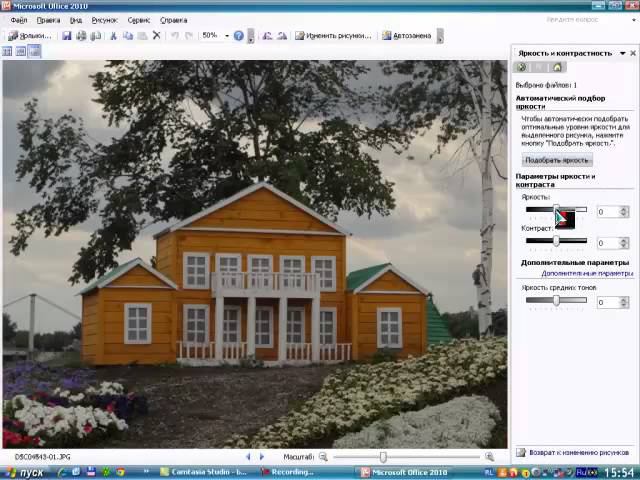This screenshot has height=480, width=640.
Task: Open Яркость и контрастность pane dropdown
Action: click(622, 53)
